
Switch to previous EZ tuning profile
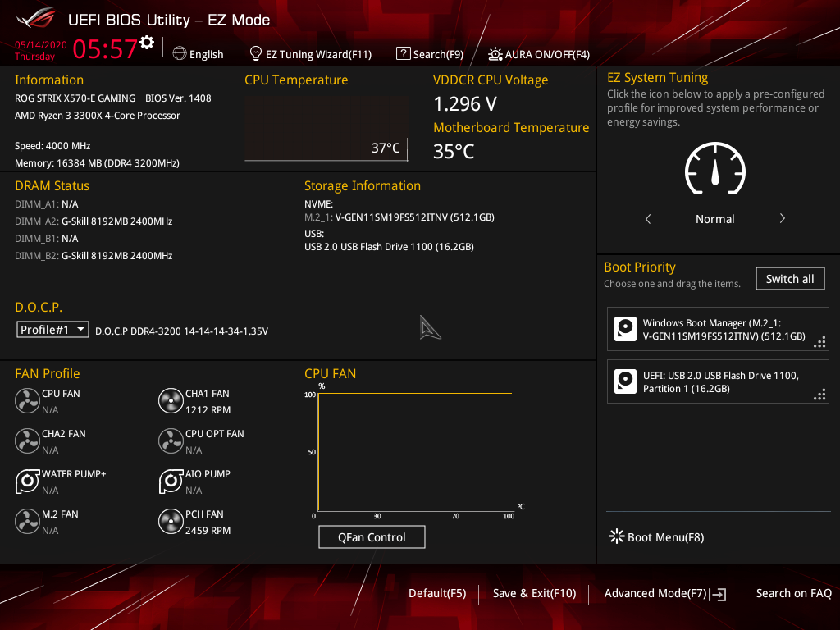click(x=648, y=218)
